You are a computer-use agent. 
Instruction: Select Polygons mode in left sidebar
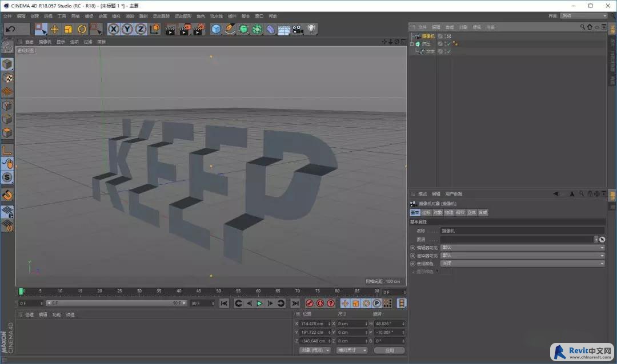(7, 132)
